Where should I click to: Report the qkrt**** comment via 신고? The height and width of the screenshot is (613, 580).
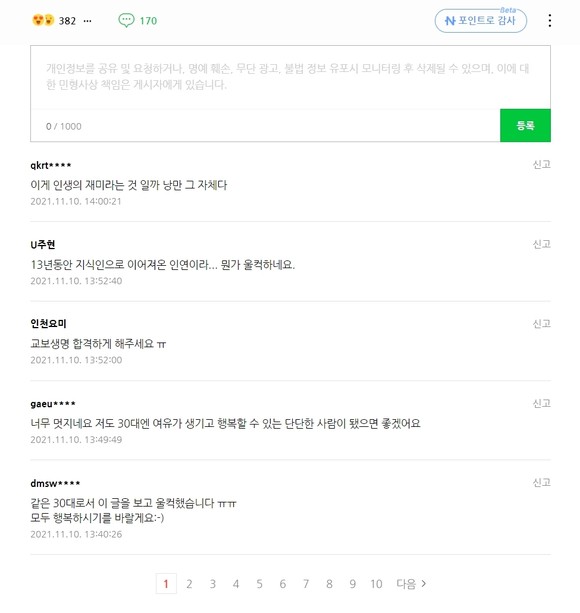542,165
